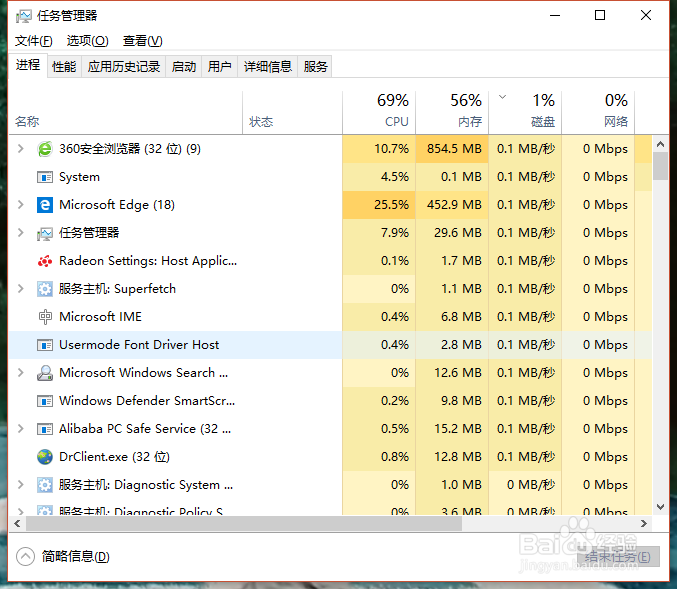Click the Microsoft Edge process icon
Screen dimensions: 677x589
[45, 205]
